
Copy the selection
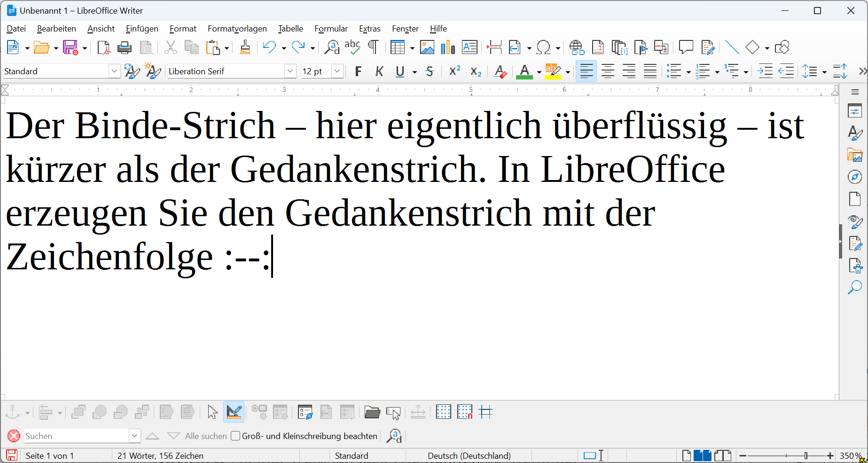191,47
